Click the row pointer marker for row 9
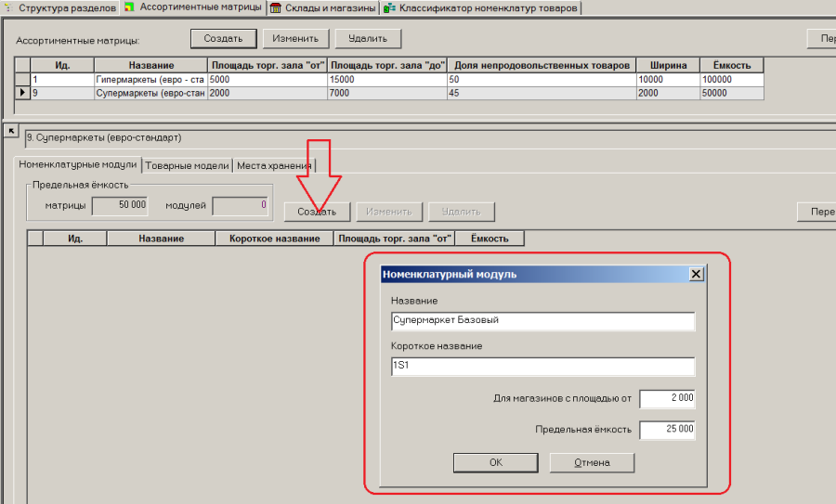The height and width of the screenshot is (504, 836). (22, 93)
